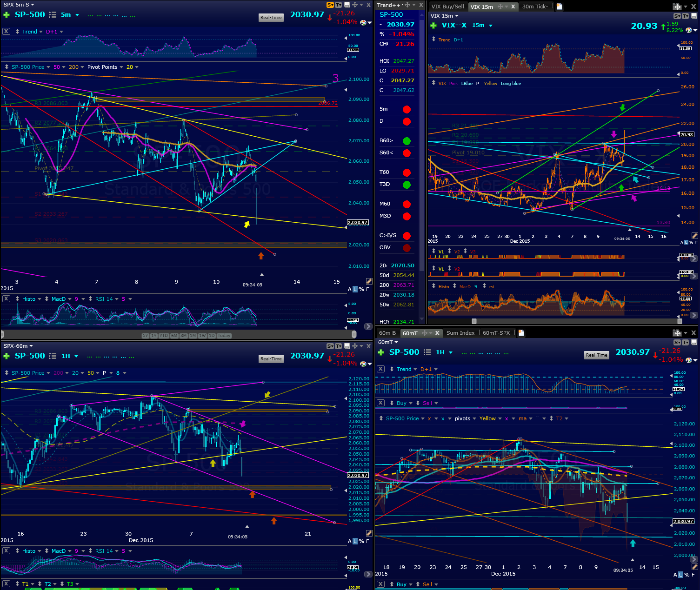The image size is (700, 590).
Task: Toggle log L scale in 60mT chart
Action: 681,575
